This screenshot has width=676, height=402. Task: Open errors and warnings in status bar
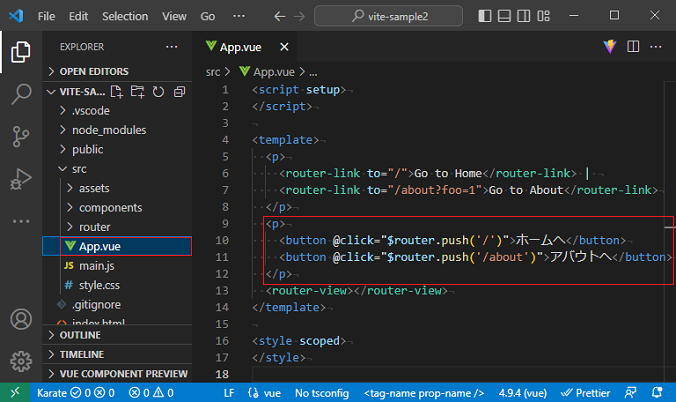151,393
